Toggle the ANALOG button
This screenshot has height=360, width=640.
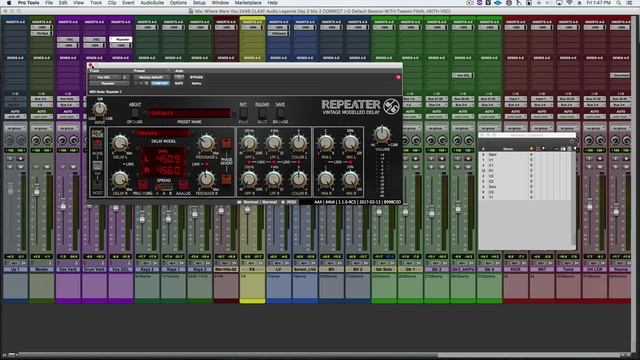pyautogui.click(x=183, y=185)
